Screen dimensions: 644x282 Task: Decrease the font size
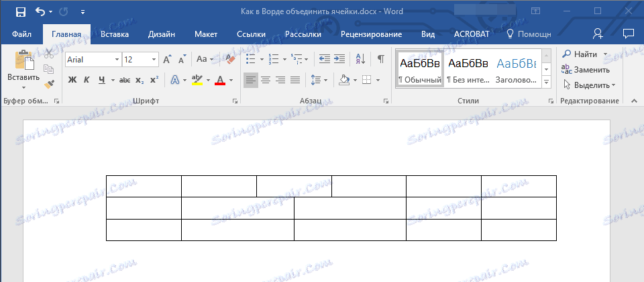[182, 60]
